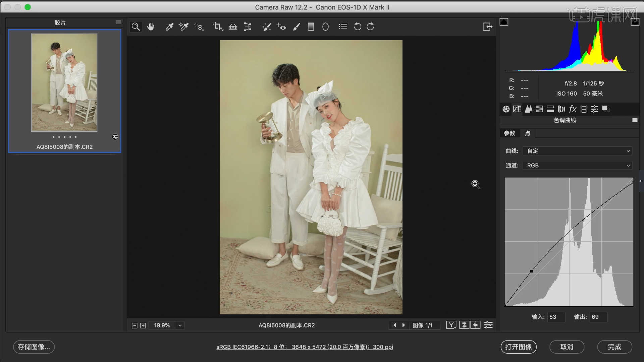The height and width of the screenshot is (362, 644).
Task: Select the Crop tool
Action: (x=217, y=27)
